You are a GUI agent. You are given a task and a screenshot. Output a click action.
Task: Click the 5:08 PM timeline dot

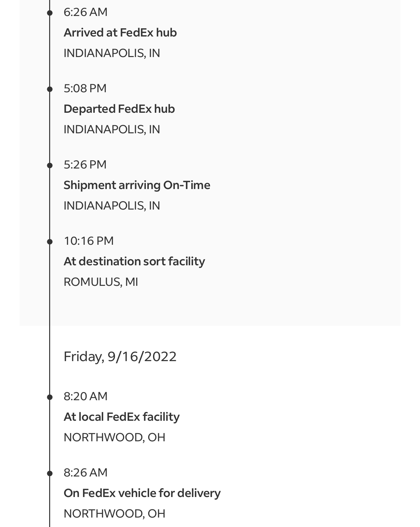pyautogui.click(x=50, y=89)
